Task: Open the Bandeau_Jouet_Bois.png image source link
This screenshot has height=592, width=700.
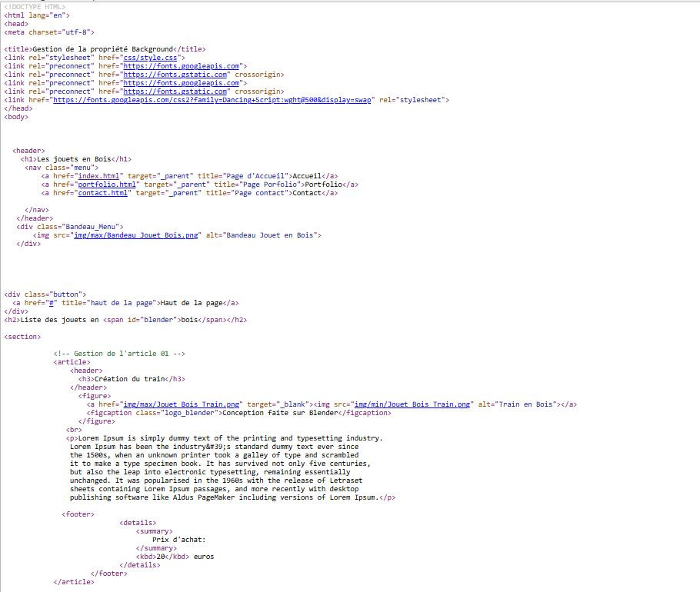Action: (134, 235)
